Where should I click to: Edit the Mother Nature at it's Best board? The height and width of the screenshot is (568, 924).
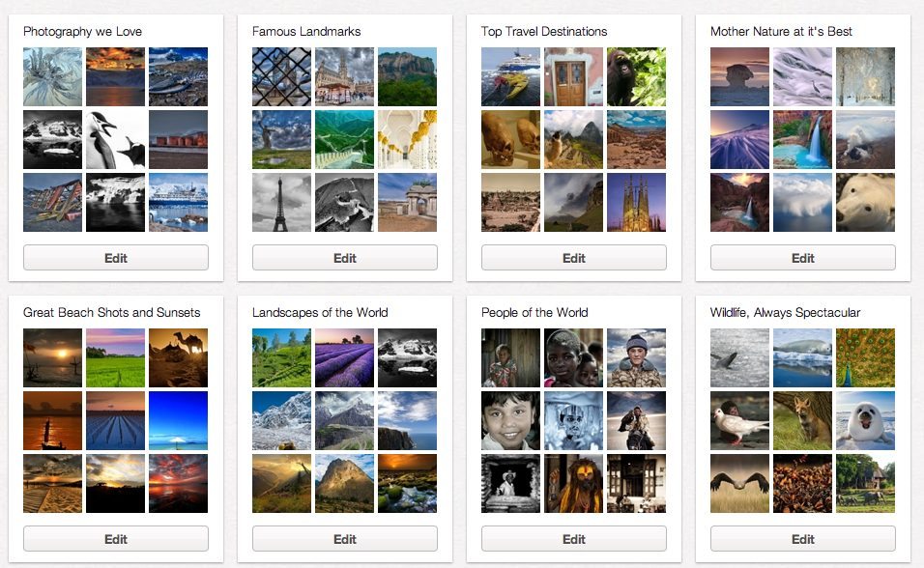pyautogui.click(x=802, y=258)
